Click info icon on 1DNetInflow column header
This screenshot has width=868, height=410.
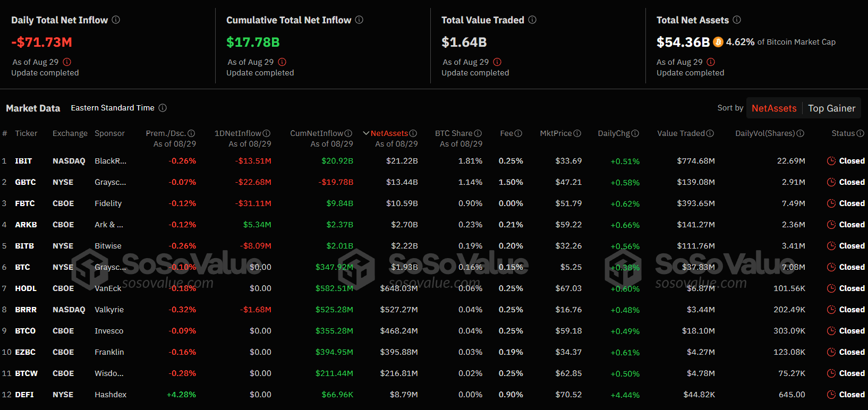pyautogui.click(x=267, y=133)
